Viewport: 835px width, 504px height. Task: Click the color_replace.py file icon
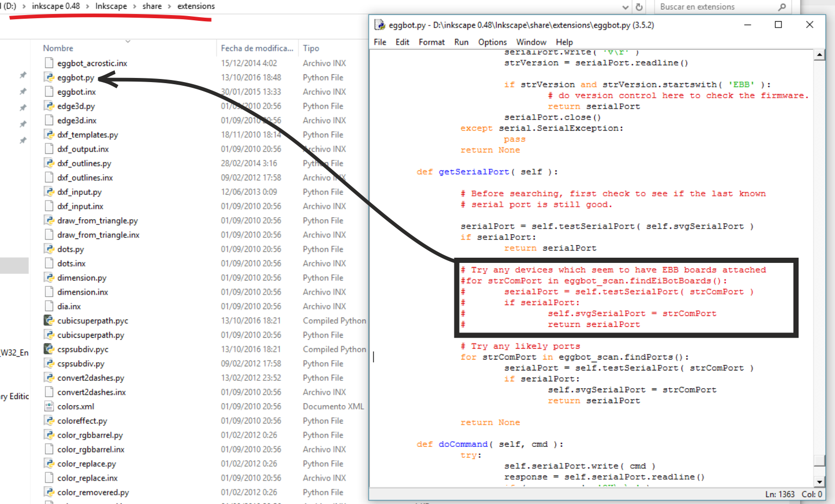pyautogui.click(x=49, y=463)
